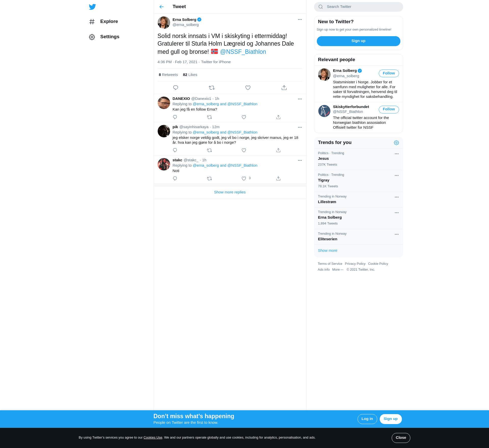Click Show more under trends
The height and width of the screenshot is (448, 489).
tap(328, 251)
